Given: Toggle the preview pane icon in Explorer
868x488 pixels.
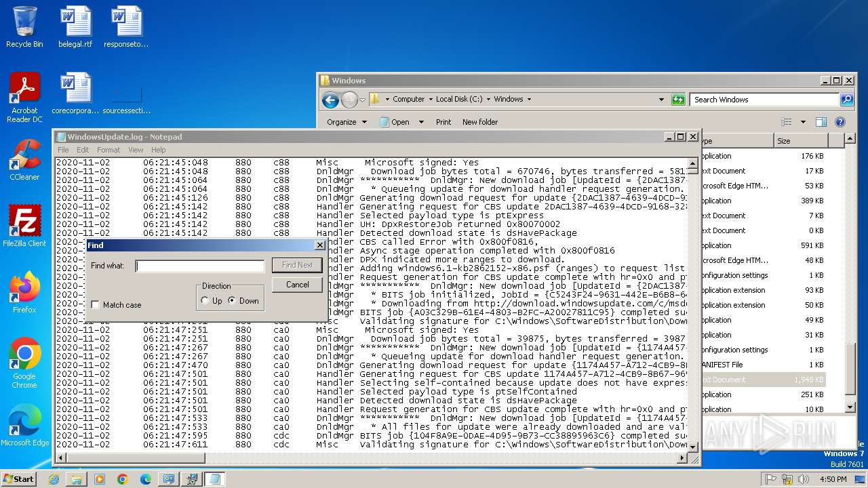Looking at the screenshot, I should 821,122.
